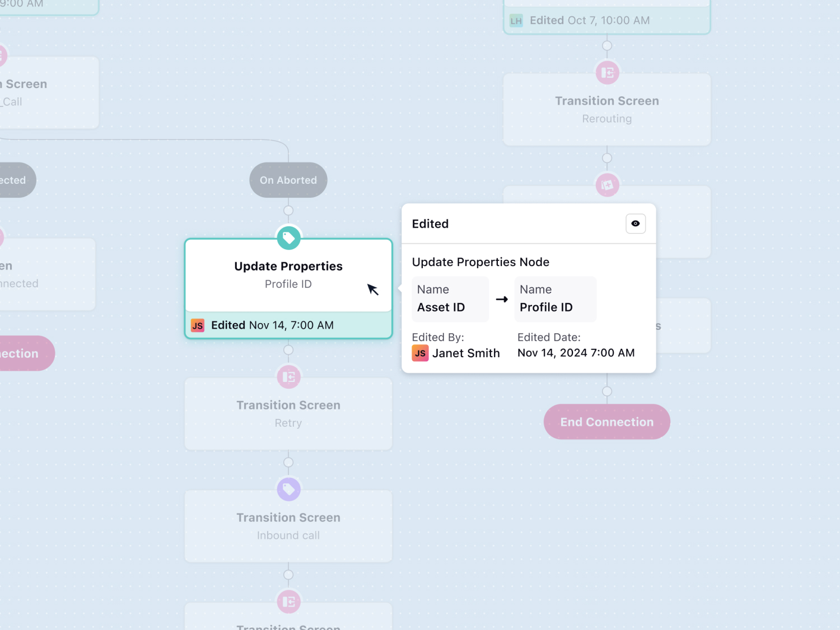
Task: Toggle the eye visibility button in Edited popup
Action: (636, 223)
